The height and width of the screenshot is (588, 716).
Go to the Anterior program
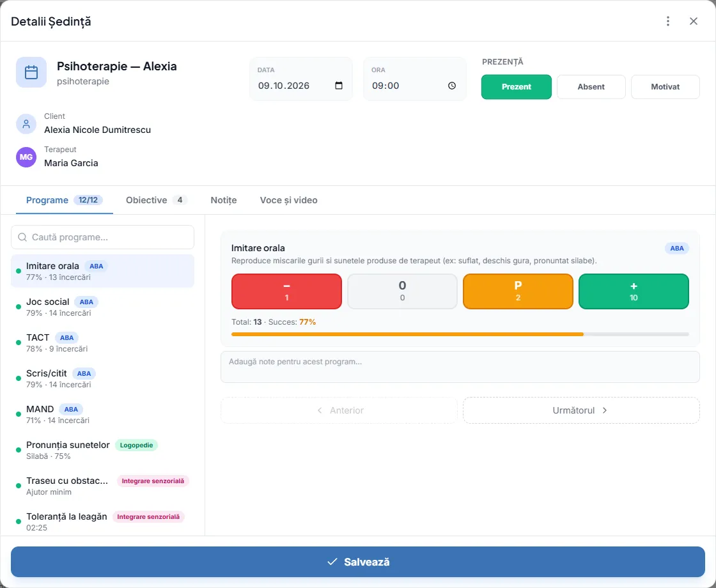[339, 410]
